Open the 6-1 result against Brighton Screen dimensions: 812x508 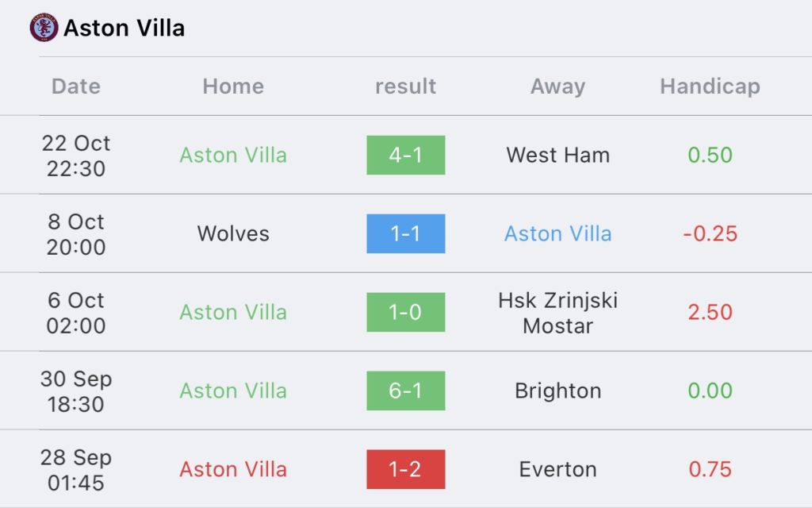[405, 391]
